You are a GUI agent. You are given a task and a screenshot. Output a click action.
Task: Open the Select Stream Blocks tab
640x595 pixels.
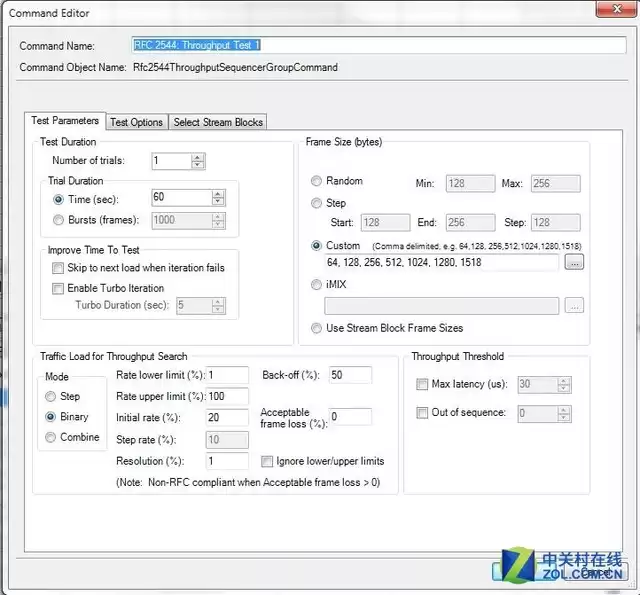point(218,122)
